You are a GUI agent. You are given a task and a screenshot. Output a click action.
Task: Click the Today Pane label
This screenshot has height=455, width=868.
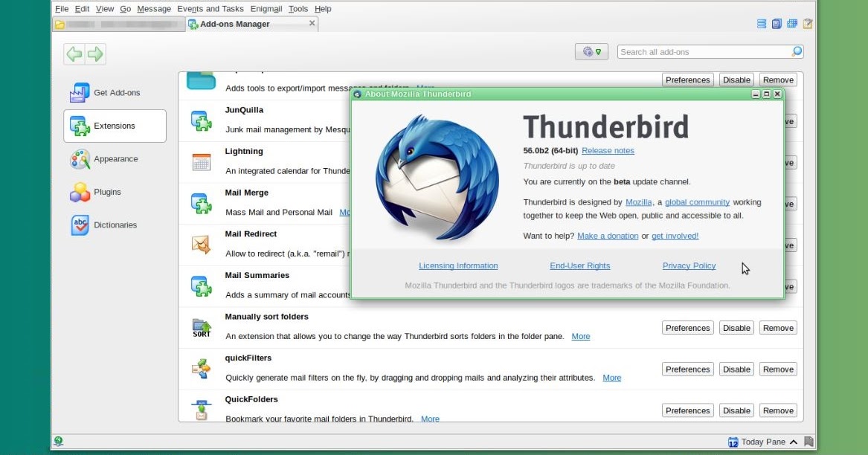763,442
